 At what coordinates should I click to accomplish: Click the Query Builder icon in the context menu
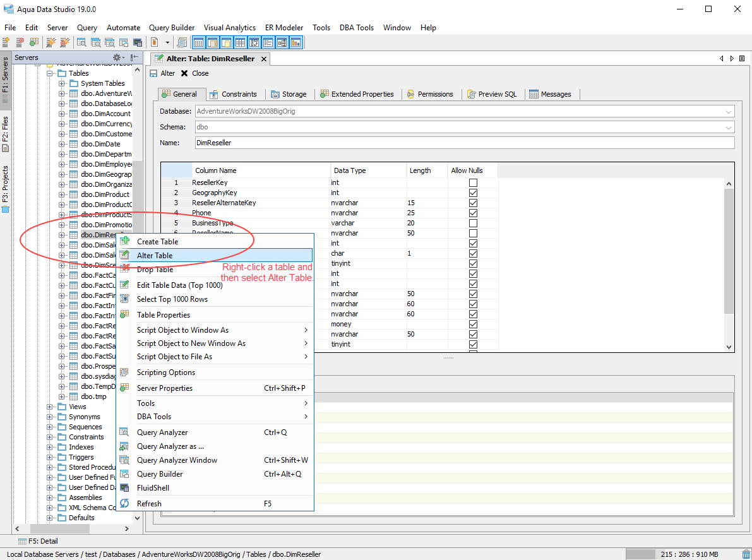(x=124, y=474)
